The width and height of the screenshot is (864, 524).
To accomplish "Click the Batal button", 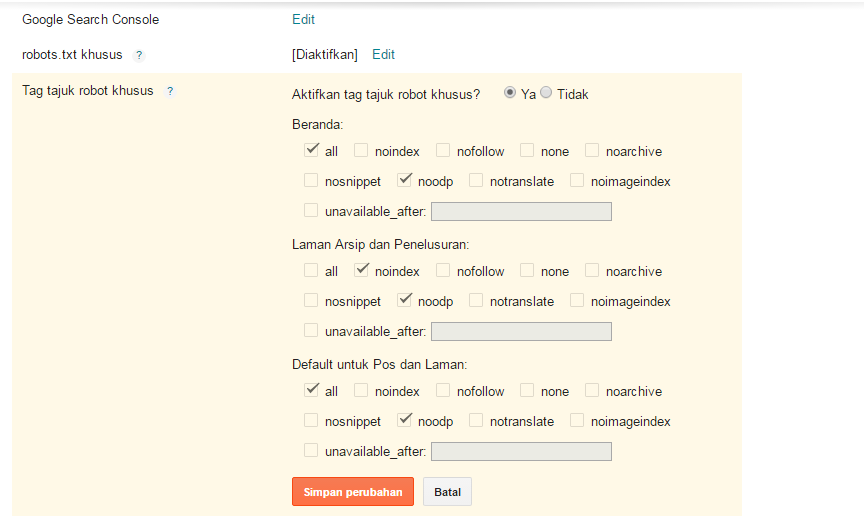I will click(447, 491).
